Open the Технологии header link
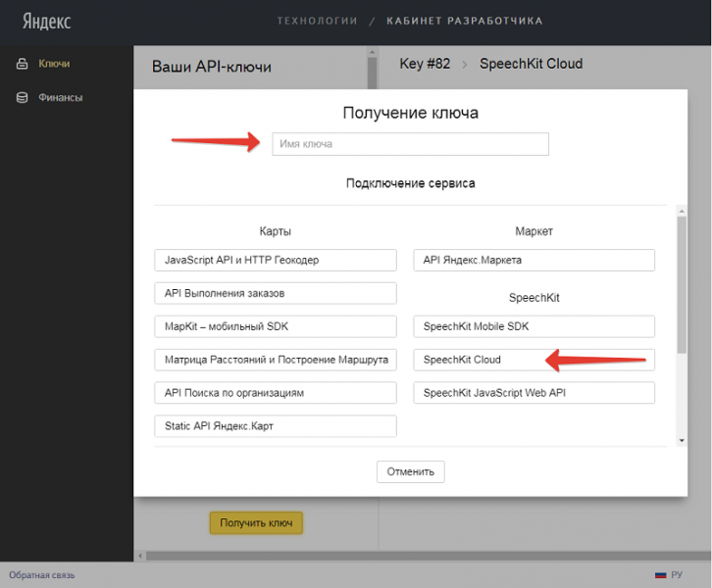 pyautogui.click(x=318, y=21)
